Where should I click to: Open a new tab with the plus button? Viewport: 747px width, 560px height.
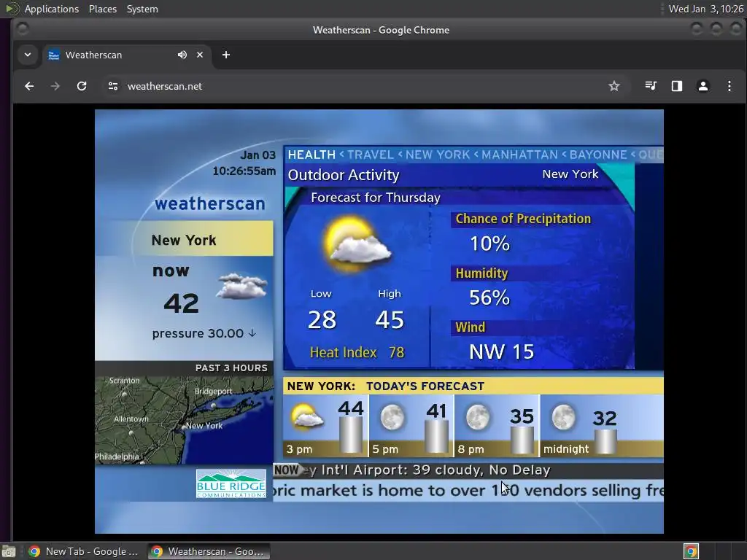pos(226,55)
